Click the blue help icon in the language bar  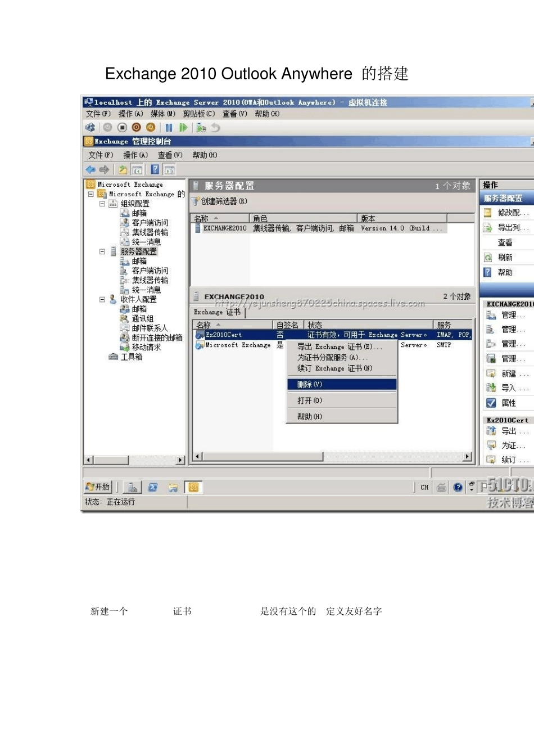(458, 488)
